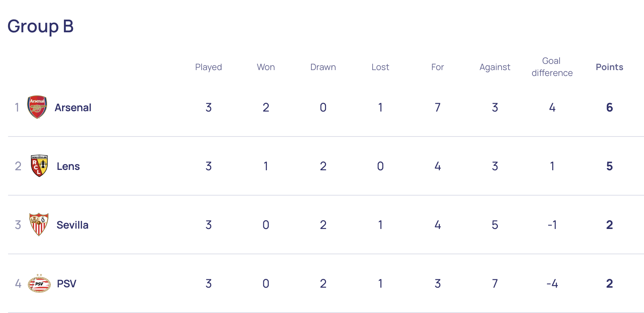This screenshot has width=644, height=313.
Task: Open the Arsenal team link
Action: coord(73,108)
